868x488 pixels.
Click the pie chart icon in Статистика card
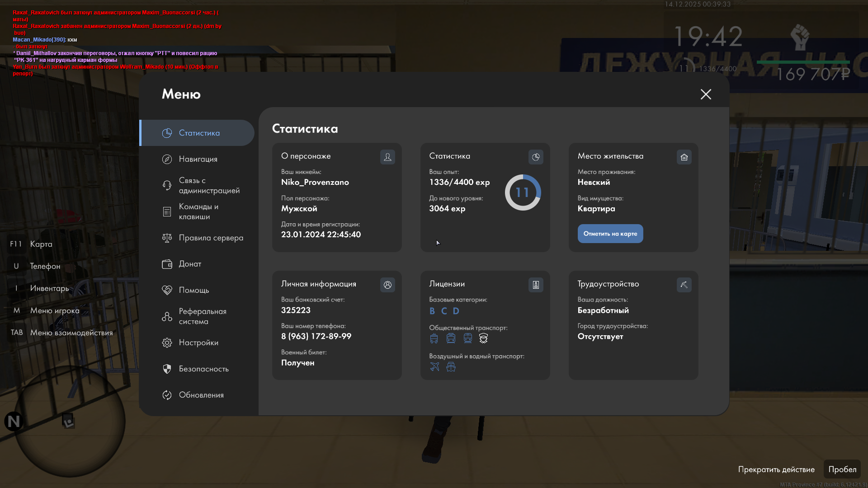536,157
